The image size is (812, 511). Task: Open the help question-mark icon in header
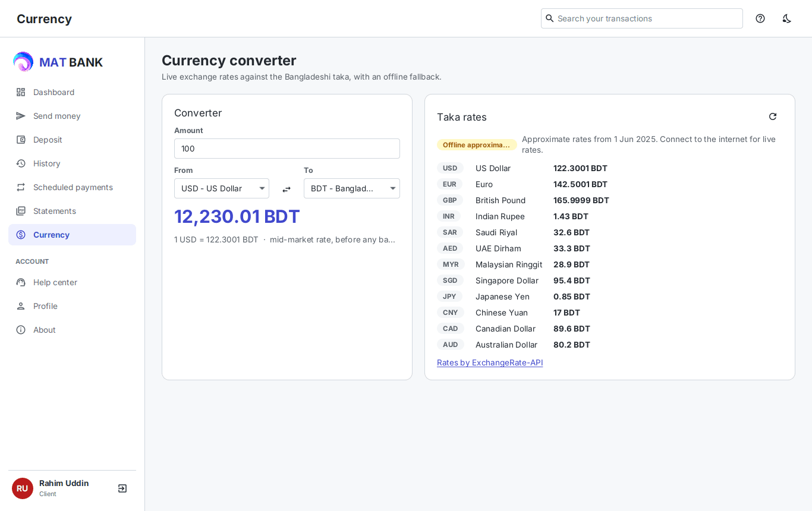point(760,18)
